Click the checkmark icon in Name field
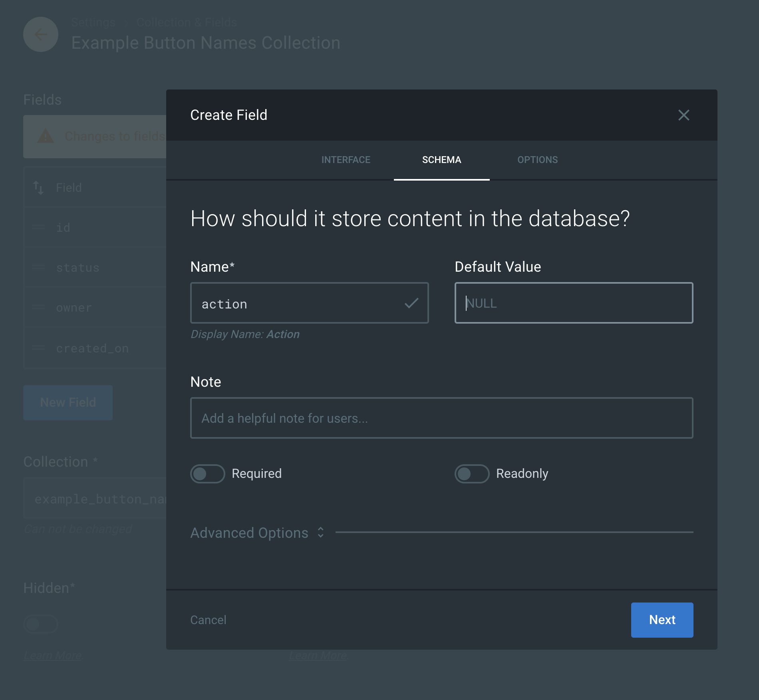Image resolution: width=759 pixels, height=700 pixels. (x=411, y=303)
